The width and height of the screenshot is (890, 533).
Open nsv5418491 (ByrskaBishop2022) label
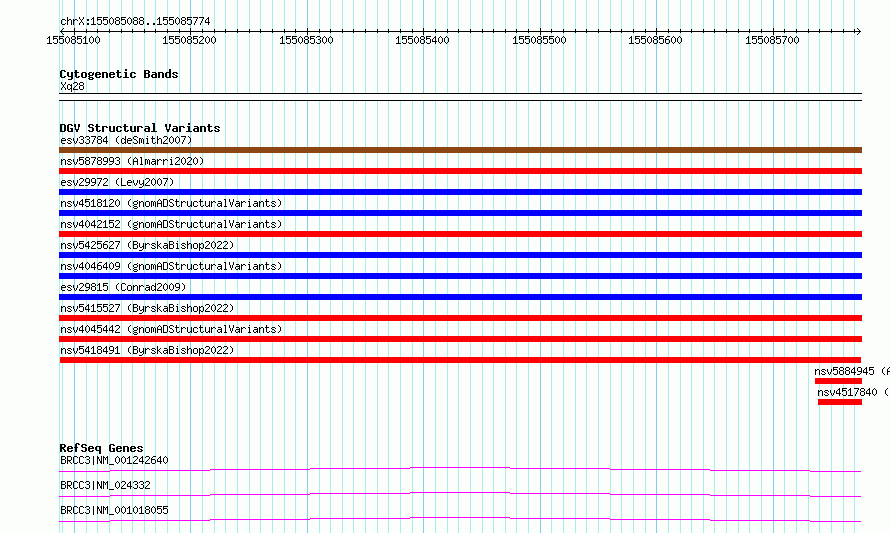coord(147,350)
